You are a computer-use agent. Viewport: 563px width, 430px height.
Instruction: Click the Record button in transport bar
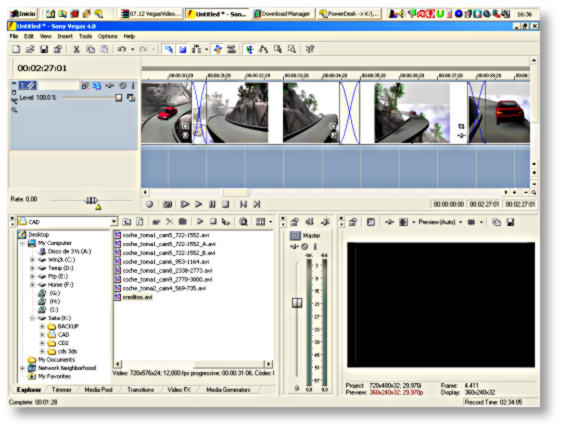click(x=150, y=204)
